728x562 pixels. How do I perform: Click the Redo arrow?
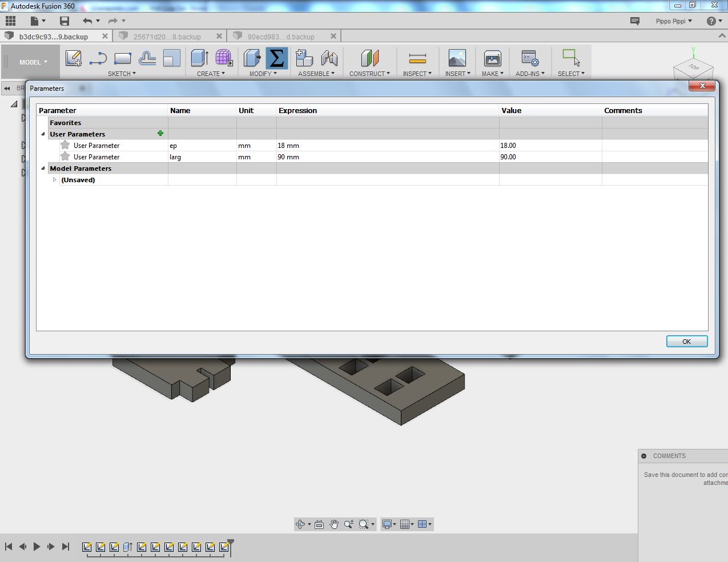pyautogui.click(x=113, y=21)
